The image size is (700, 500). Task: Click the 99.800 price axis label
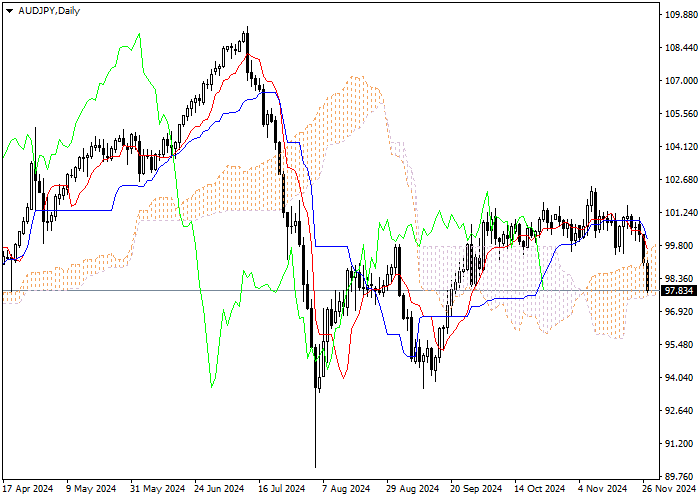coord(679,246)
